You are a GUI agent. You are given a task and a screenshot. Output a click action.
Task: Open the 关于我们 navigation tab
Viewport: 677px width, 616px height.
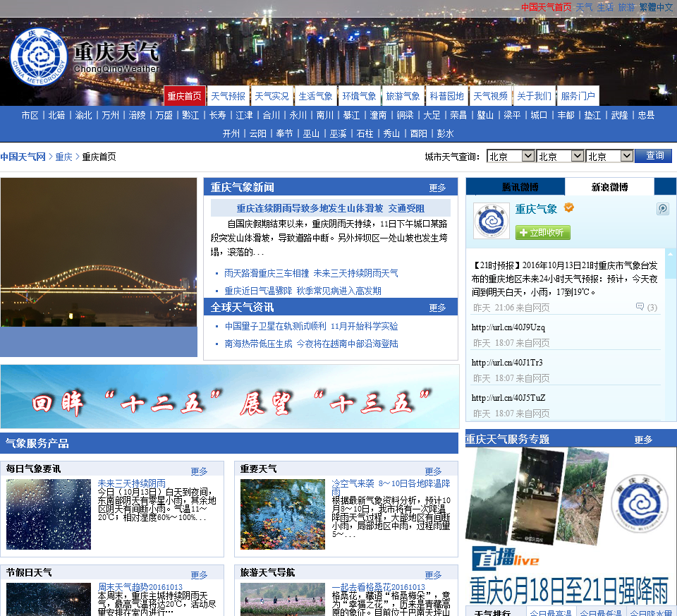[x=534, y=96]
